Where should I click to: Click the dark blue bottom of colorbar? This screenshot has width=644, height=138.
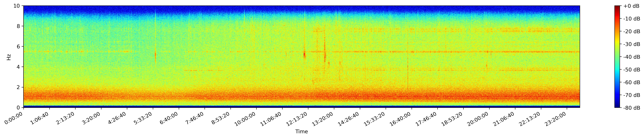point(617,106)
